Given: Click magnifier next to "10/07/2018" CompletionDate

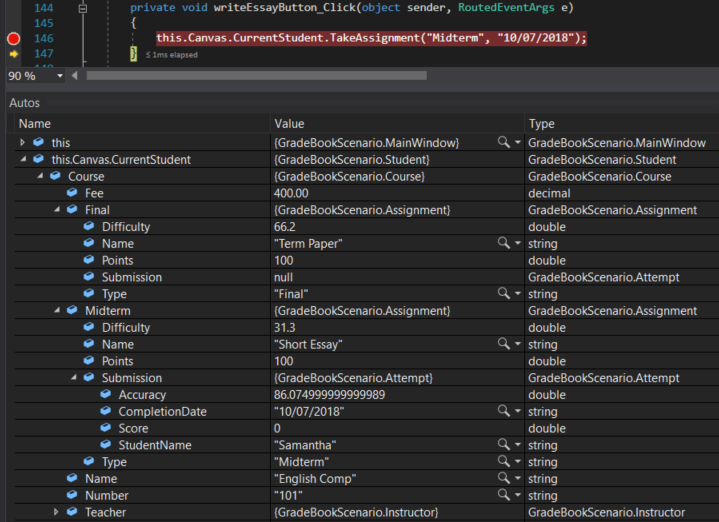Looking at the screenshot, I should click(x=503, y=411).
